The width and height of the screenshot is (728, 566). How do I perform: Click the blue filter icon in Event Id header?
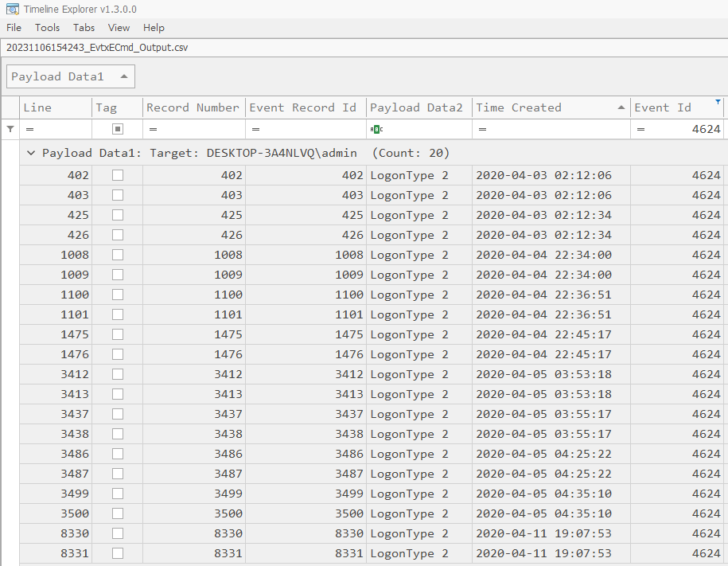click(x=718, y=102)
